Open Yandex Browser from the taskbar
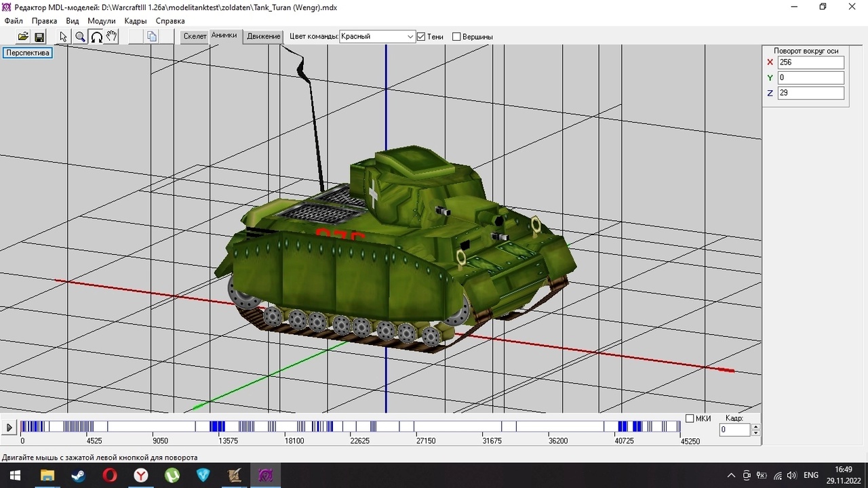Viewport: 868px width, 488px height. click(x=140, y=475)
